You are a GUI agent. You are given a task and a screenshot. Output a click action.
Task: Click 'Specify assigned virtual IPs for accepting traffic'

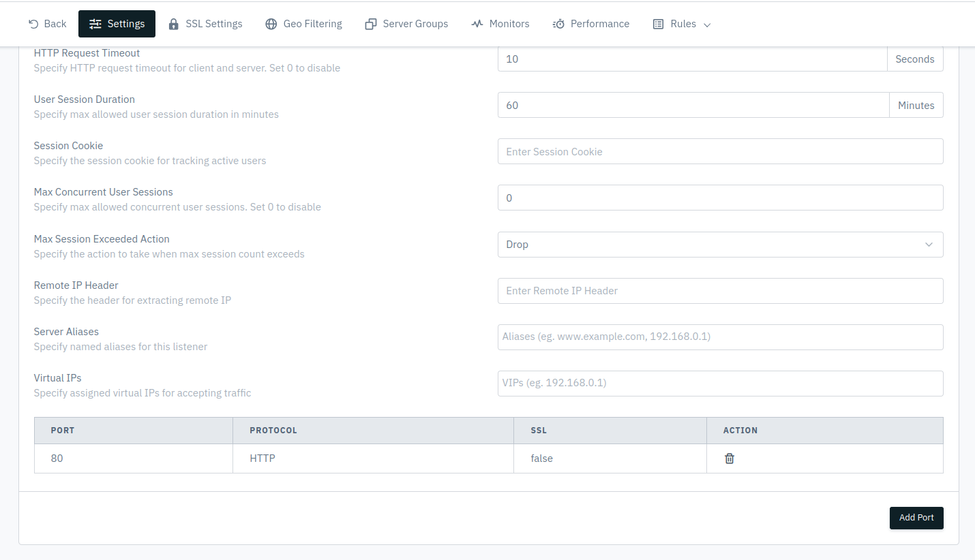[x=142, y=393]
